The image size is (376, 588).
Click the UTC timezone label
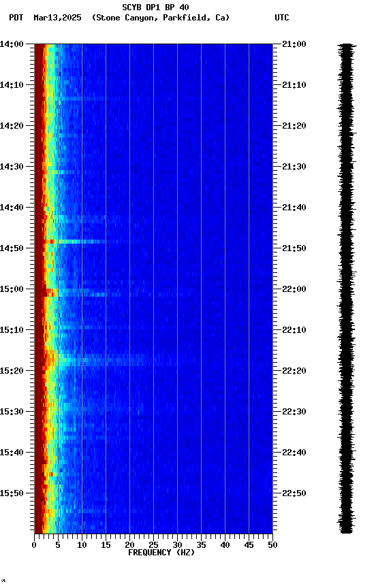282,18
